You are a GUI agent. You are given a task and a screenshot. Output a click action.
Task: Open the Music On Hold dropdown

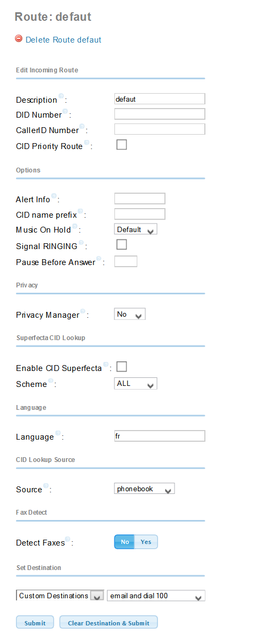136,229
